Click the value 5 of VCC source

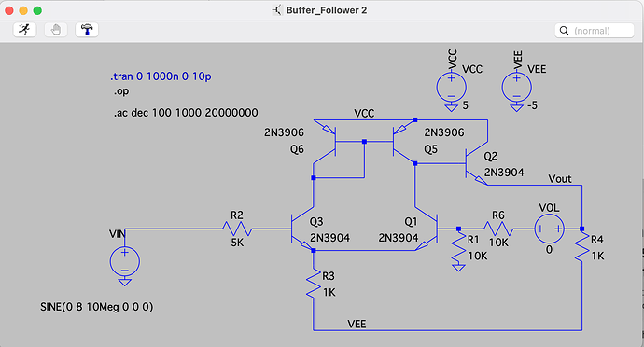466,105
